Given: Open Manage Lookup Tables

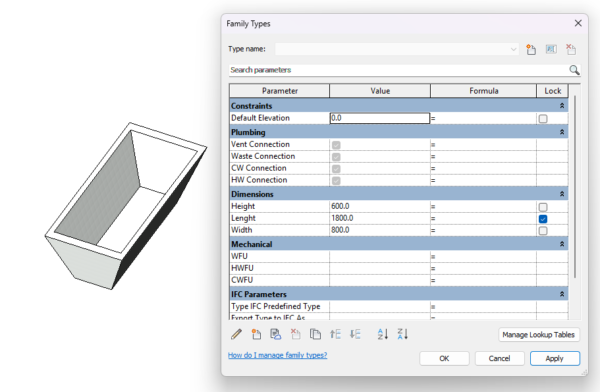Looking at the screenshot, I should (x=539, y=335).
